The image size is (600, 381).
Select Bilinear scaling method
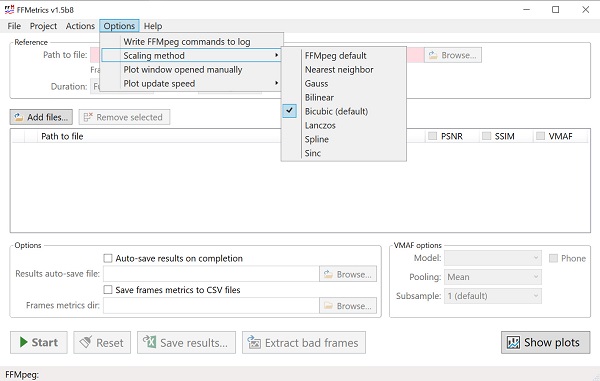pyautogui.click(x=344, y=97)
